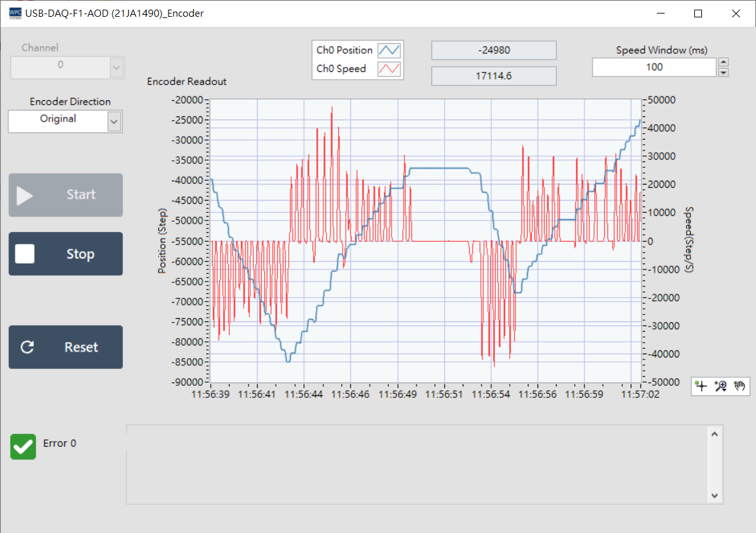Click the Encoder Readout chart title
This screenshot has height=533, width=756.
coord(186,81)
